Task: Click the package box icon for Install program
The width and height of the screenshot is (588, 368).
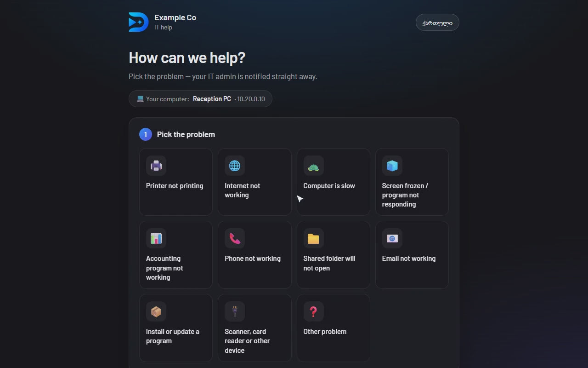Action: [156, 311]
